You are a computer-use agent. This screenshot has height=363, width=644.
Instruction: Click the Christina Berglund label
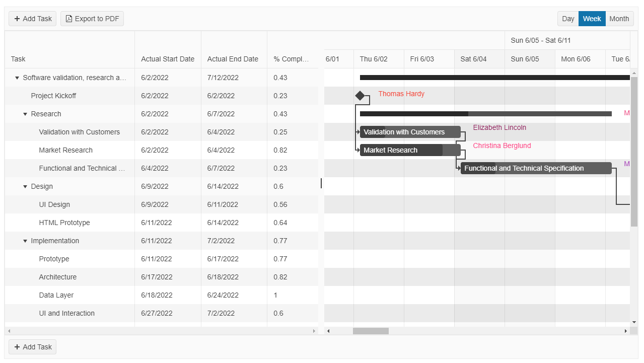coord(502,146)
